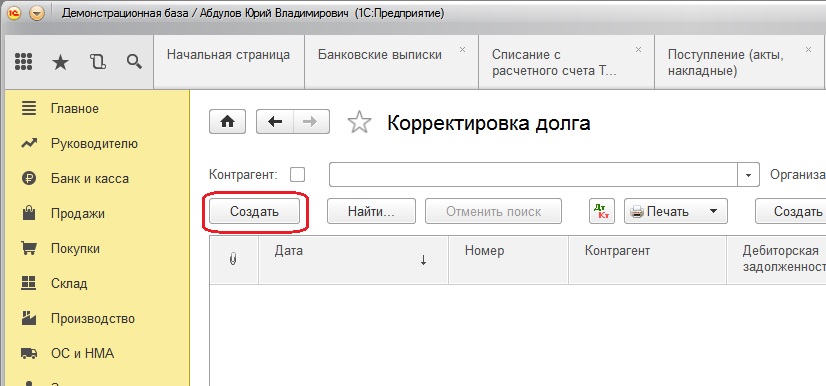Go to home page with house button
Screen dimensions: 826x386
(227, 122)
